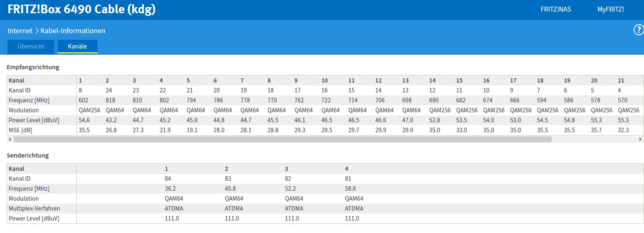Click the Power Level [dBuV] label under Senderichtung
Screen dimensions: 644x233
tap(34, 218)
